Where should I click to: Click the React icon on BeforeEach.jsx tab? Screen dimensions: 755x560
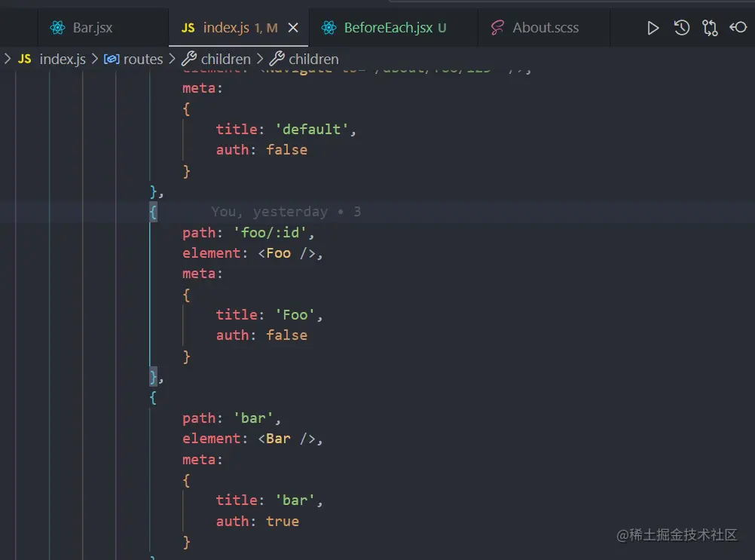click(x=329, y=28)
